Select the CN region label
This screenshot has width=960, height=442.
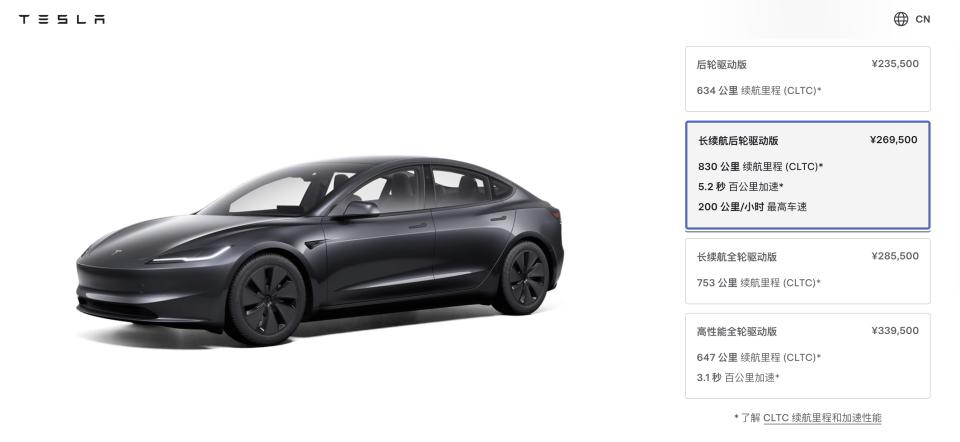tap(923, 19)
